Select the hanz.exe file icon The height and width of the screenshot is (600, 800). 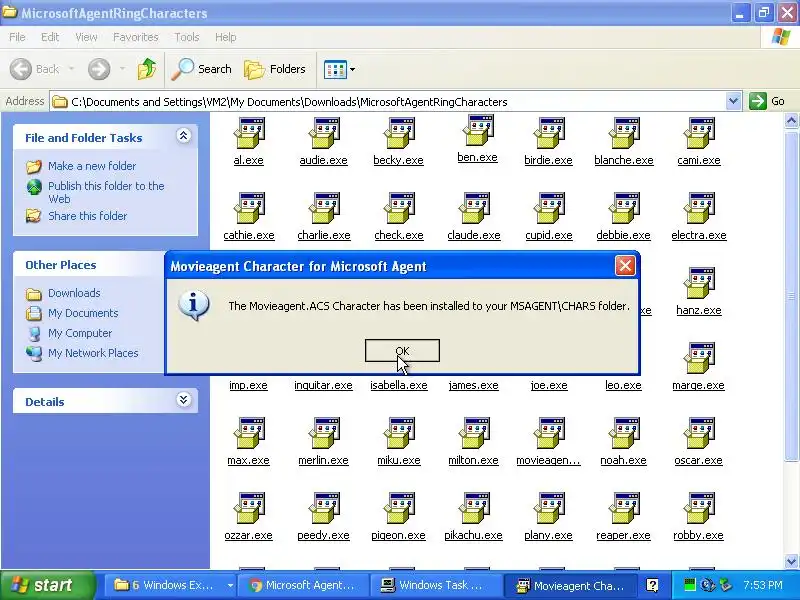tap(699, 284)
